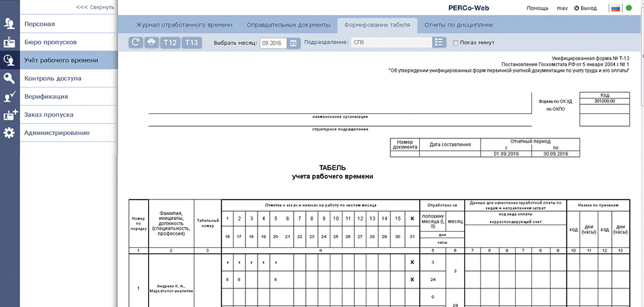Select the T13 form button

[x=191, y=42]
